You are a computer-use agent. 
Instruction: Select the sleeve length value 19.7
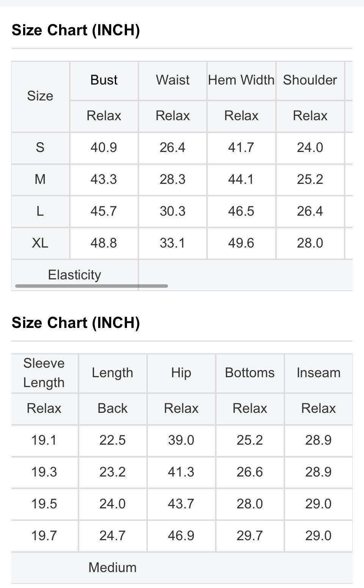pos(44,536)
